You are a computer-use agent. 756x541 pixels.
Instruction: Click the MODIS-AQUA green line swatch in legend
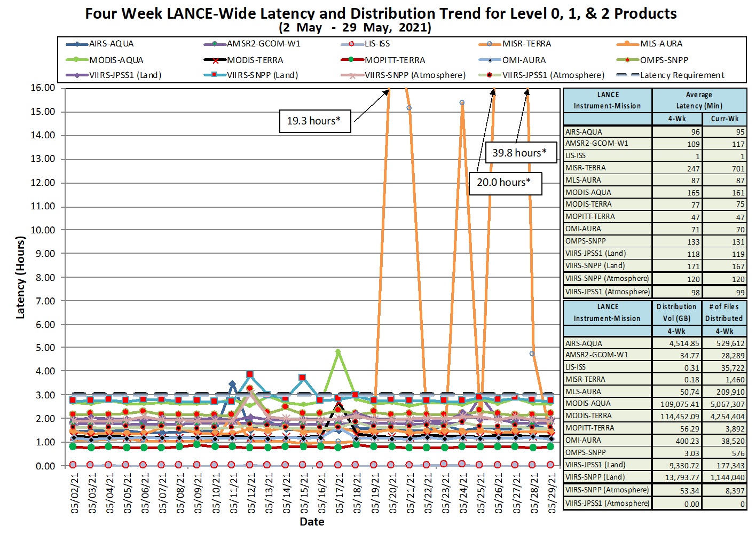[77, 60]
